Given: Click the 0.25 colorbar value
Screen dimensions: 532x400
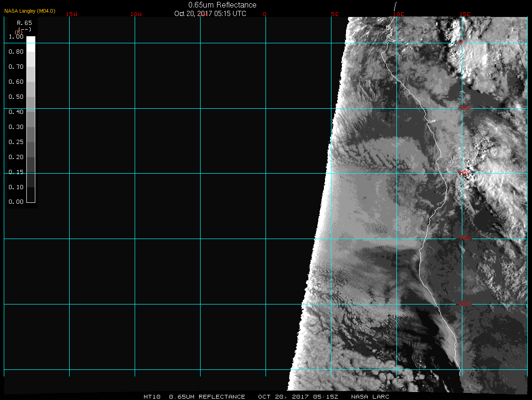Looking at the screenshot, I should 16,142.
